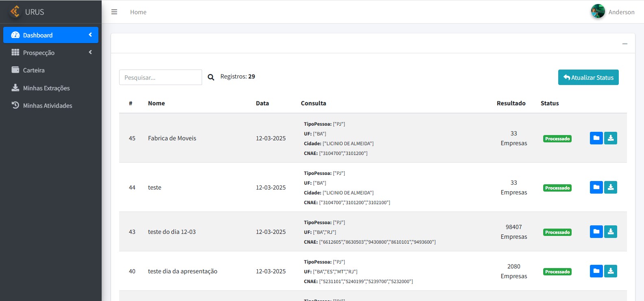
Task: Click the search magnifier icon
Action: click(211, 77)
